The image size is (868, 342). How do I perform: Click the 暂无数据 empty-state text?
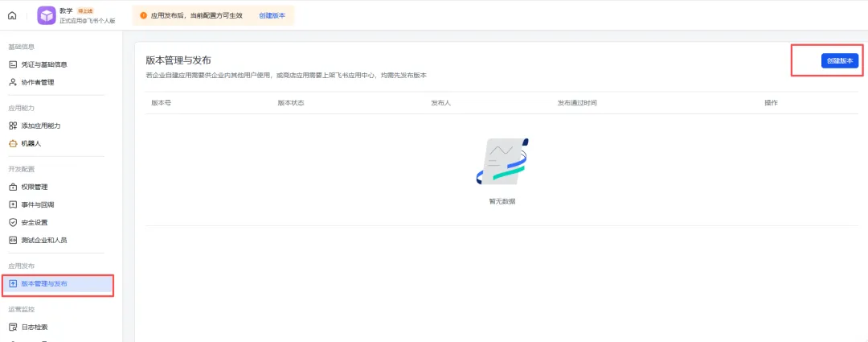click(502, 201)
